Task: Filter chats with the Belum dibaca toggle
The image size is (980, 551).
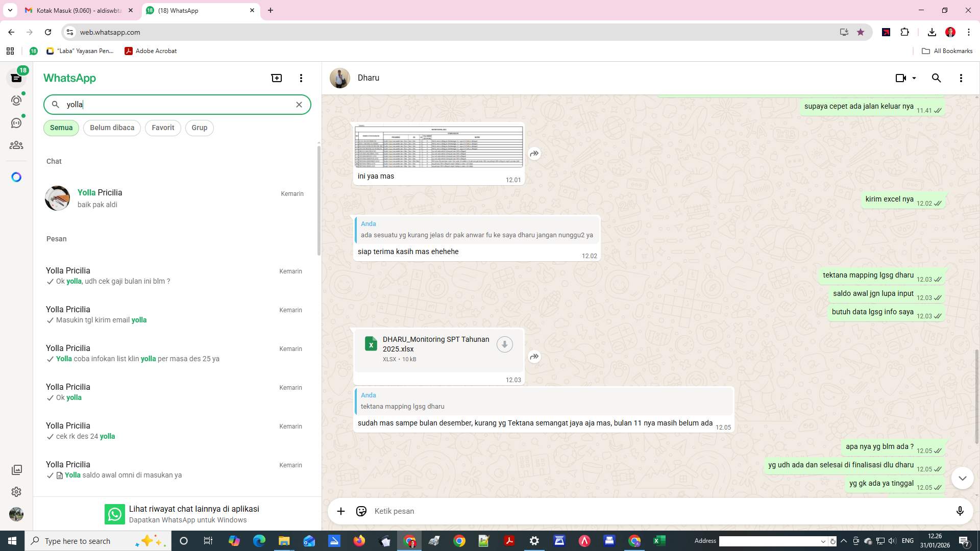Action: (112, 128)
